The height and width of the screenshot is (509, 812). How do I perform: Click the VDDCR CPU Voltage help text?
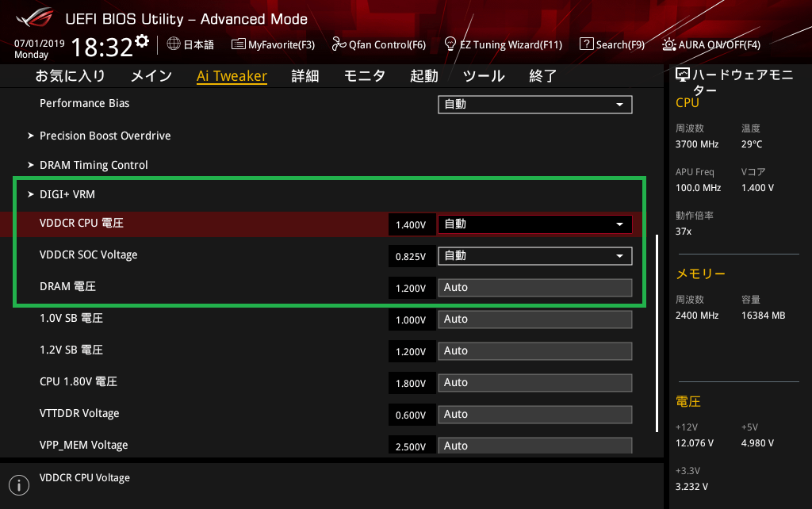click(85, 478)
